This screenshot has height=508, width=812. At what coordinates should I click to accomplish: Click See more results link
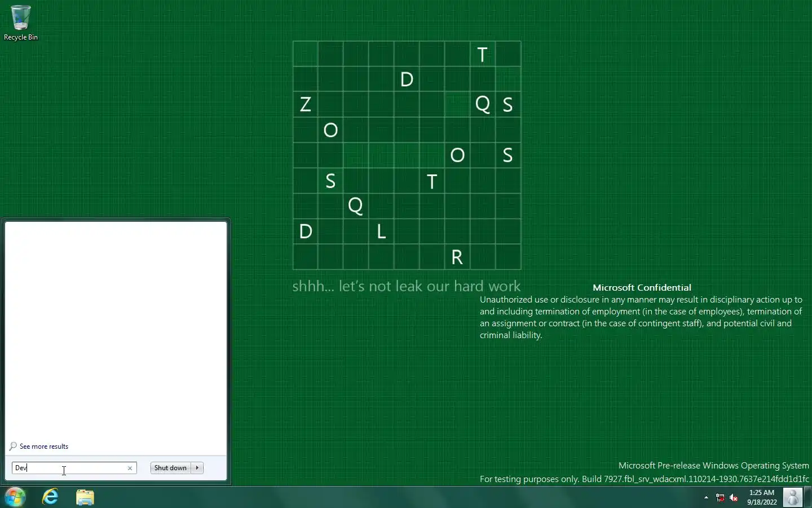[44, 446]
